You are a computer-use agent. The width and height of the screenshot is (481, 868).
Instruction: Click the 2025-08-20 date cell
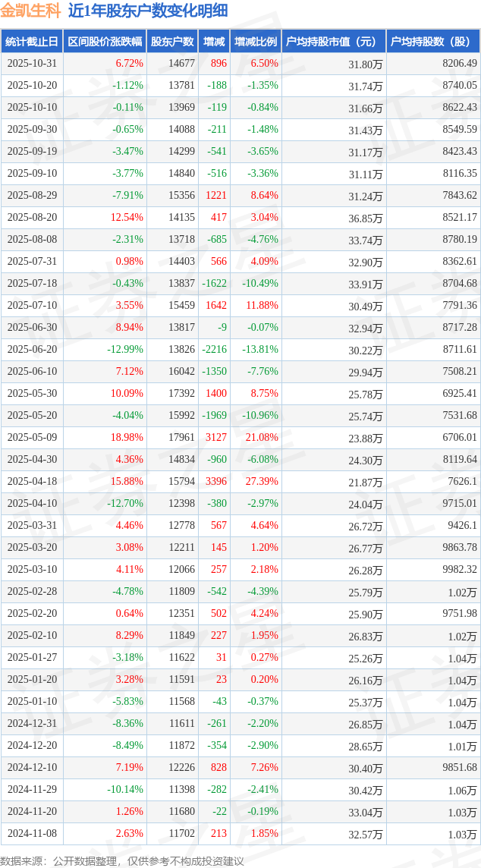pos(31,218)
